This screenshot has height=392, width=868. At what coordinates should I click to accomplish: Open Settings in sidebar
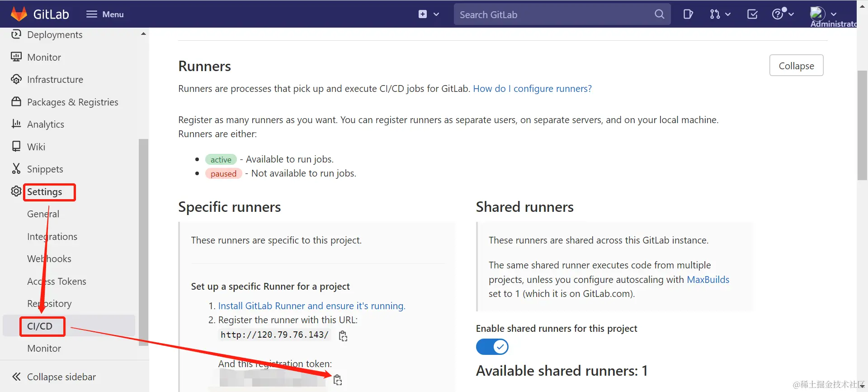coord(44,192)
